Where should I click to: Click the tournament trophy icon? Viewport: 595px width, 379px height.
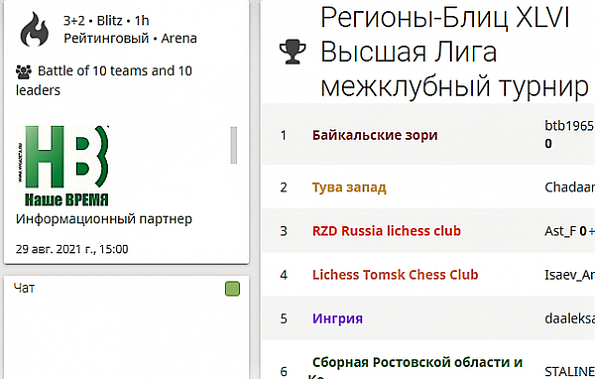coord(293,52)
